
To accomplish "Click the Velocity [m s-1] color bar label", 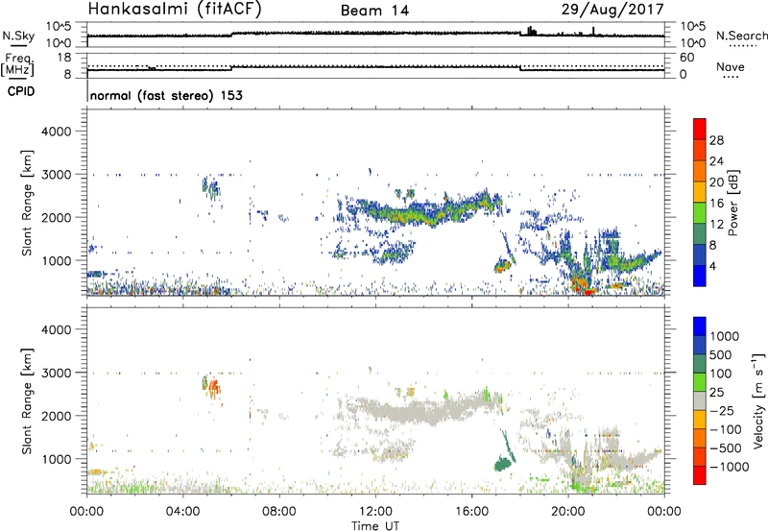I will coord(758,400).
